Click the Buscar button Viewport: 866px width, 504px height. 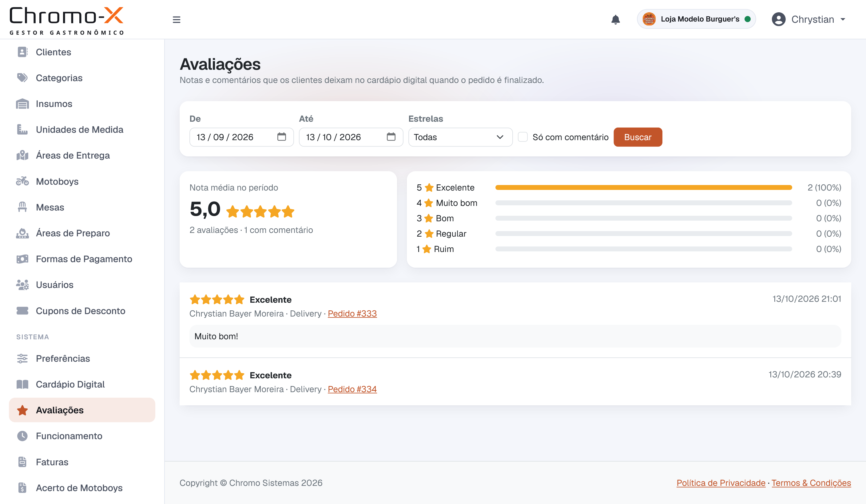point(638,137)
